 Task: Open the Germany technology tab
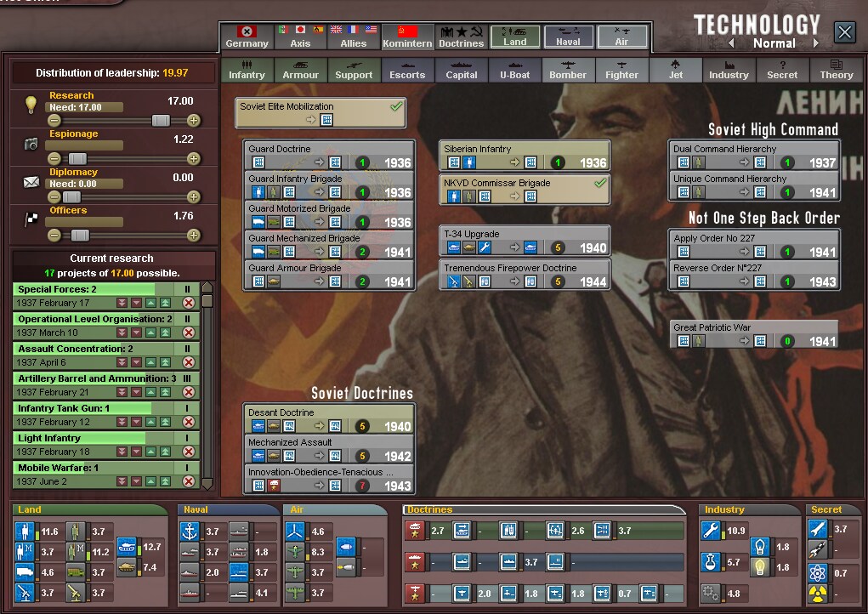(247, 37)
